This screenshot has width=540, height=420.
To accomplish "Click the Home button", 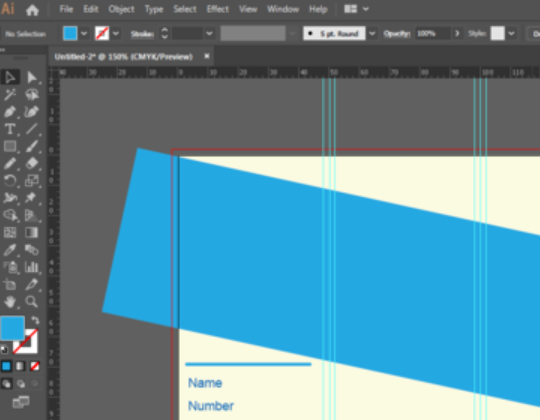I will tap(32, 10).
